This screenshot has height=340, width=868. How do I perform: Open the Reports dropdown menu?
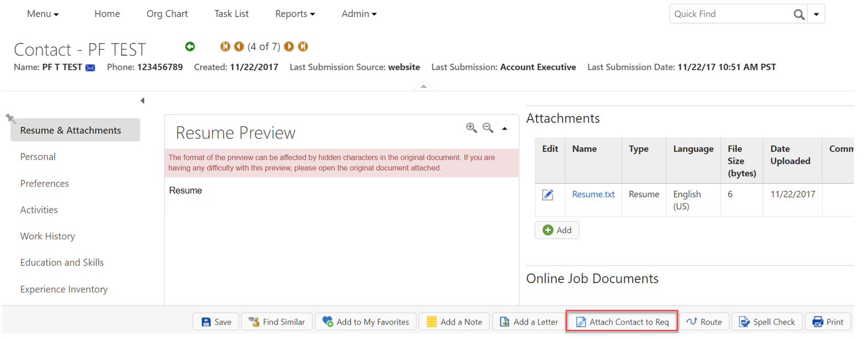click(295, 14)
